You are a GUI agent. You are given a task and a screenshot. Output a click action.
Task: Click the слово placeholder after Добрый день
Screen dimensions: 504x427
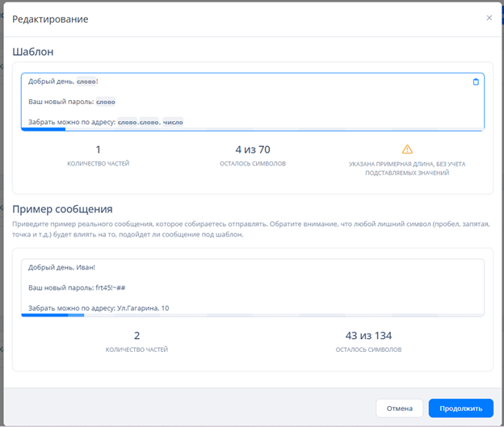click(86, 82)
